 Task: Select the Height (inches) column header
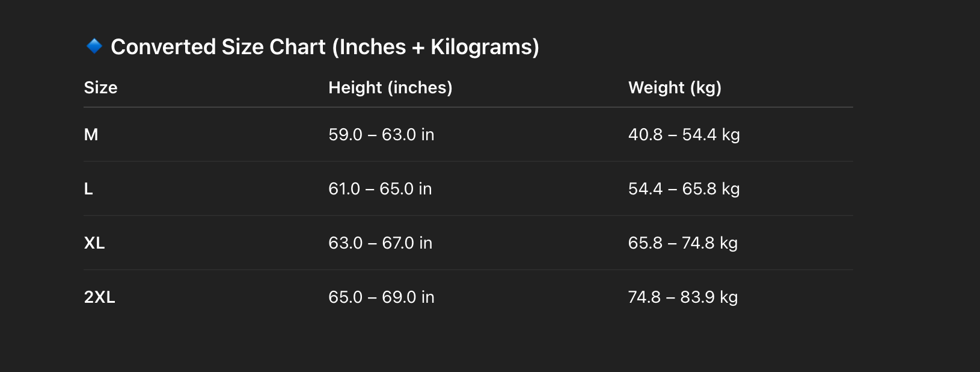click(390, 88)
